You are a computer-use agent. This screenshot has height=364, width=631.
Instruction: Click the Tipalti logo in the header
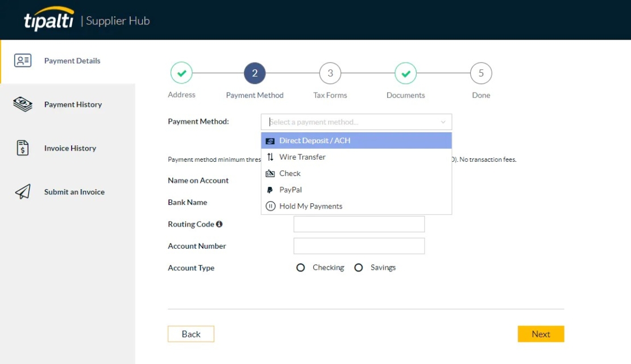coord(48,20)
